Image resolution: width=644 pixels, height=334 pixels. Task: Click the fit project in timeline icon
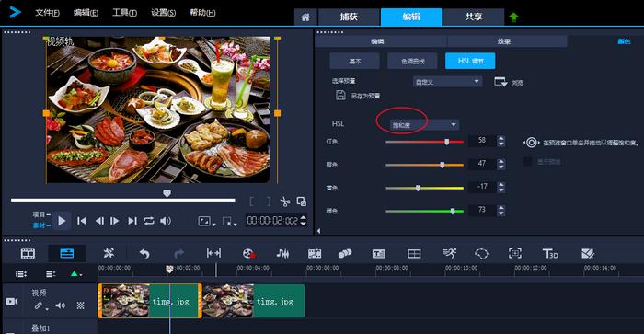click(213, 253)
